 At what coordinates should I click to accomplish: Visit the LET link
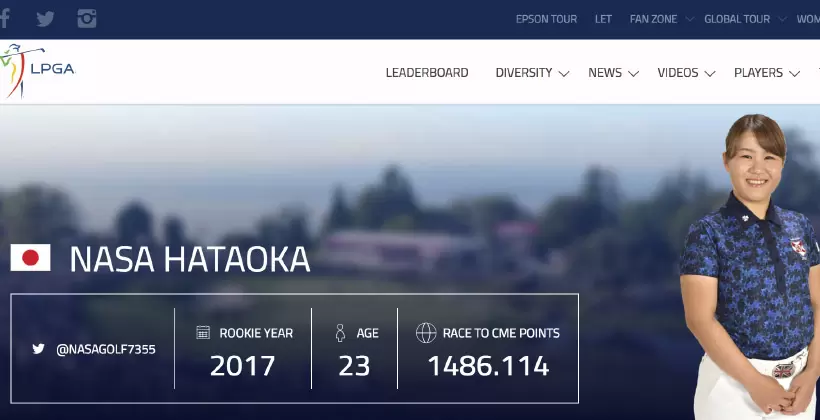pos(603,19)
